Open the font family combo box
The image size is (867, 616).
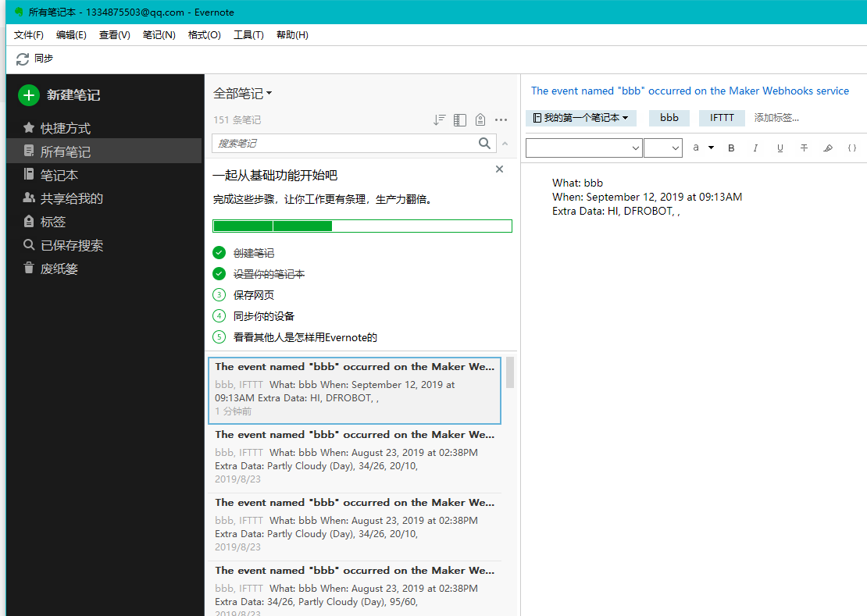(x=583, y=148)
